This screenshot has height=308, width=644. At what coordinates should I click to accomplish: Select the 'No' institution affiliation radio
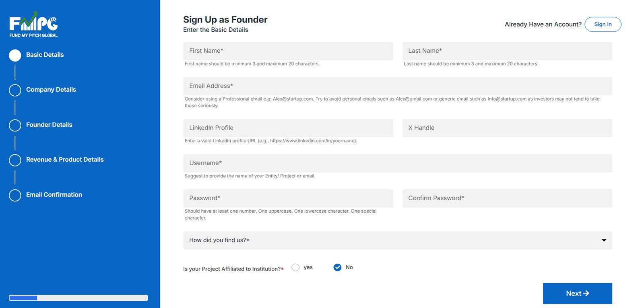click(x=337, y=267)
